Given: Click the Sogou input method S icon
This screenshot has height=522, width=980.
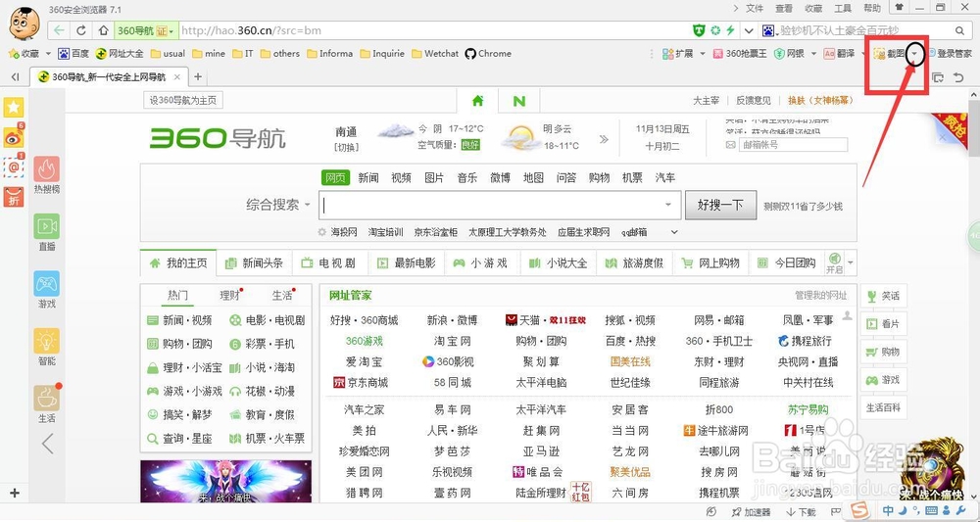Looking at the screenshot, I should 860,511.
